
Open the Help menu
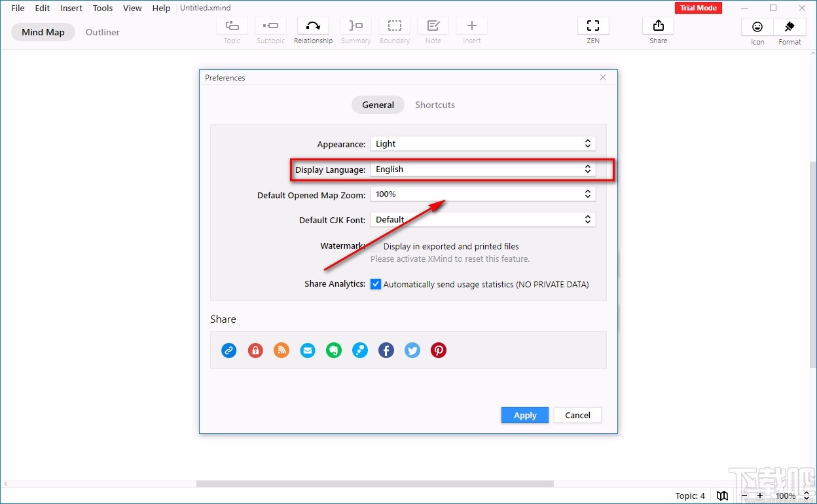coord(161,8)
